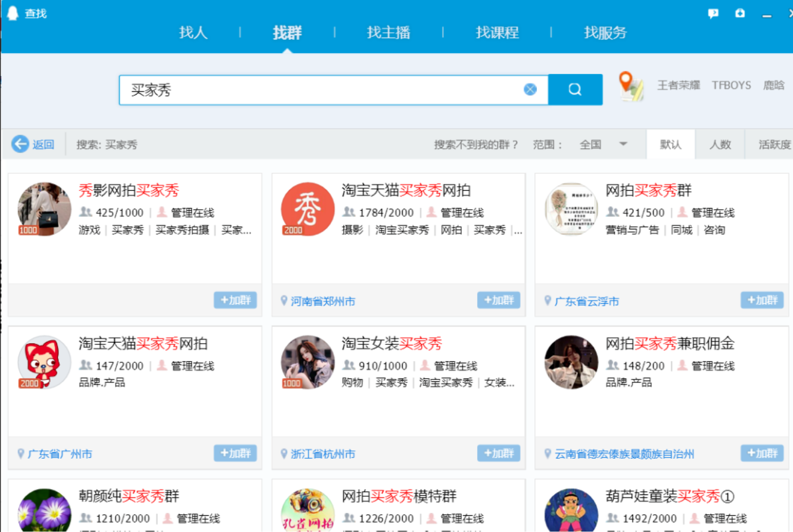
Task: Click the title bar plus icon
Action: (740, 13)
